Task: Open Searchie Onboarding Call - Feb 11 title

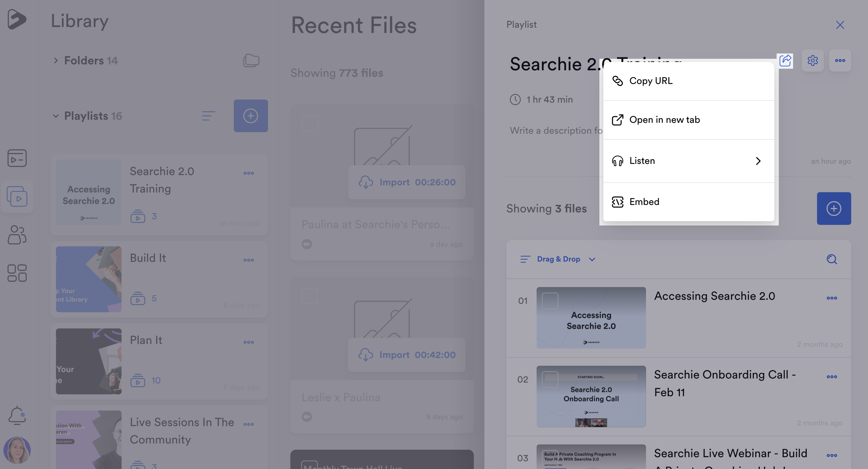Action: click(x=725, y=383)
